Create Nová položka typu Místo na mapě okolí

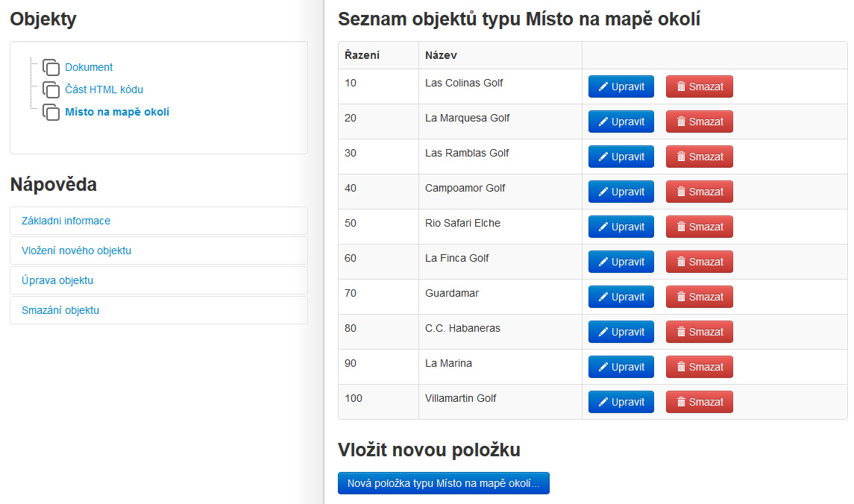[x=443, y=483]
